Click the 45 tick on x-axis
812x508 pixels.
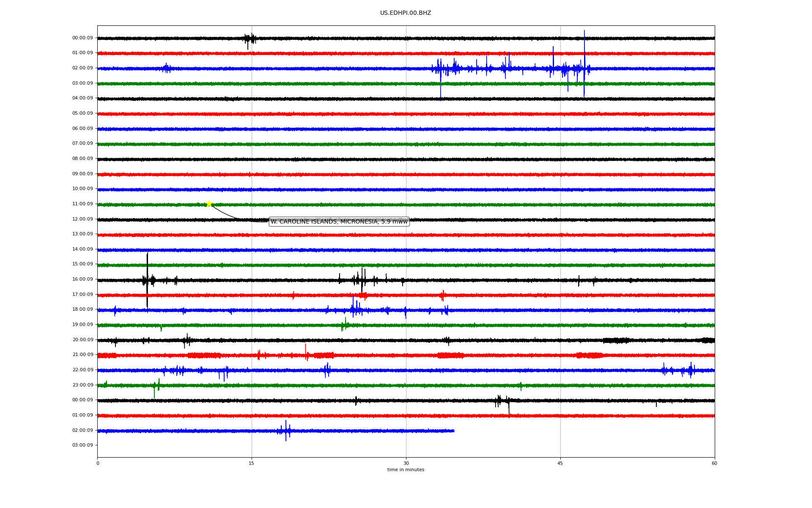[x=560, y=463]
